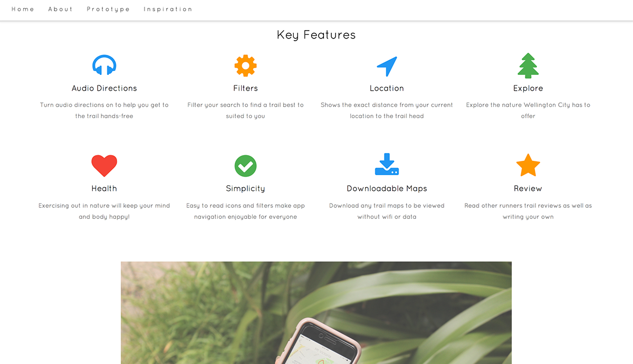Select the green tree Explore icon
The height and width of the screenshot is (364, 633).
click(528, 65)
